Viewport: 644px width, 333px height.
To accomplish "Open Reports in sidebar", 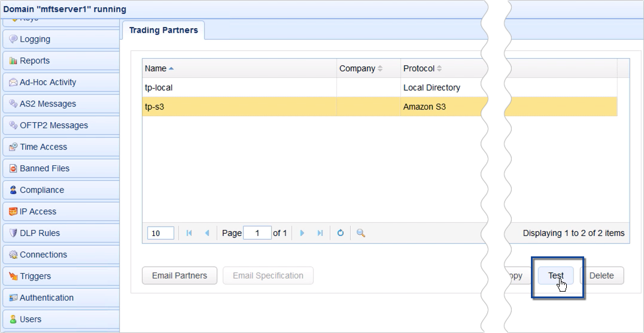I will (x=61, y=61).
